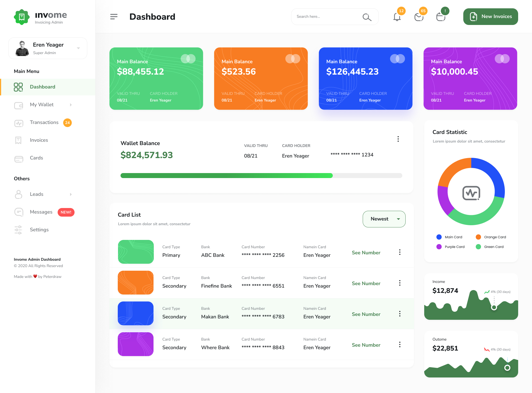Expand the Leads submenu arrow
532x393 pixels.
pos(71,194)
